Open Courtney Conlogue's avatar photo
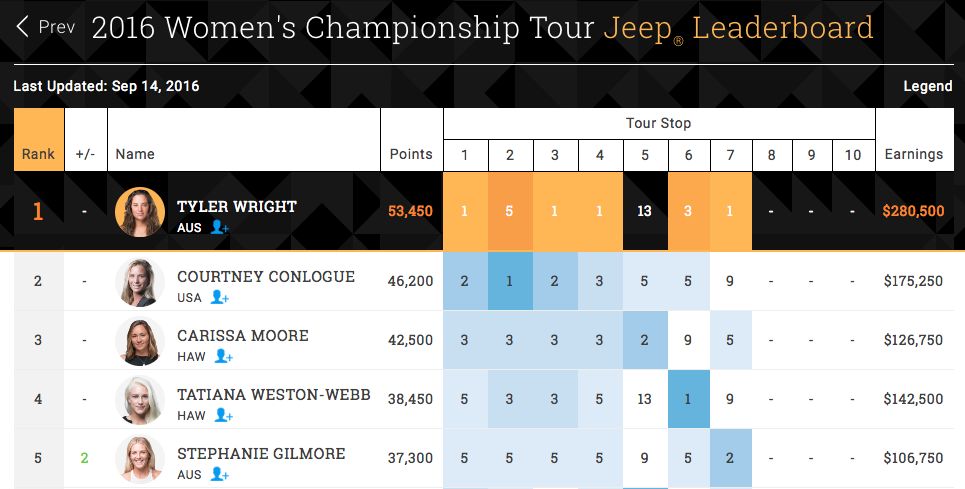 click(140, 281)
